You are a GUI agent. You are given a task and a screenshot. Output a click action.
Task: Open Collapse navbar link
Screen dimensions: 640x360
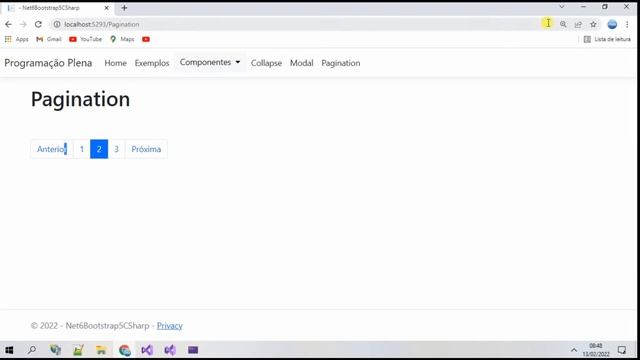point(266,63)
